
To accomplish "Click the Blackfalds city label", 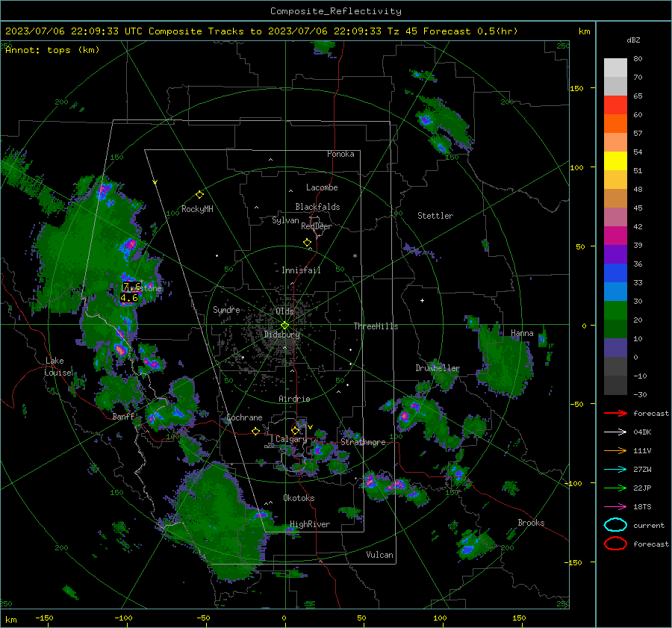I will pyautogui.click(x=317, y=207).
